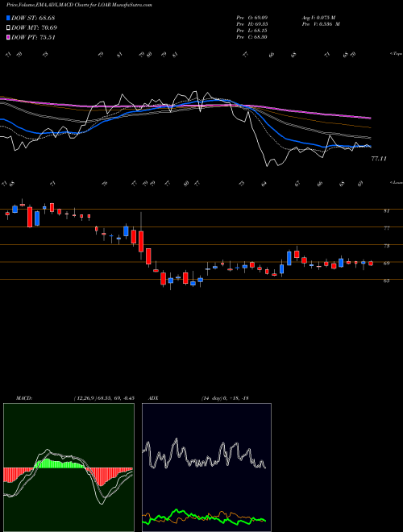Click the 69 price axis label
Viewport: 403px width, 532px height.
[386, 264]
